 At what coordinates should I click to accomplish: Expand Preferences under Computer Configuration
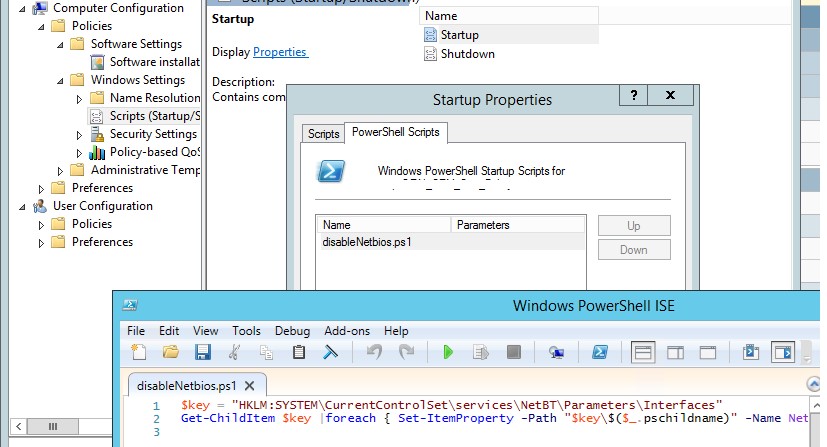pyautogui.click(x=41, y=189)
